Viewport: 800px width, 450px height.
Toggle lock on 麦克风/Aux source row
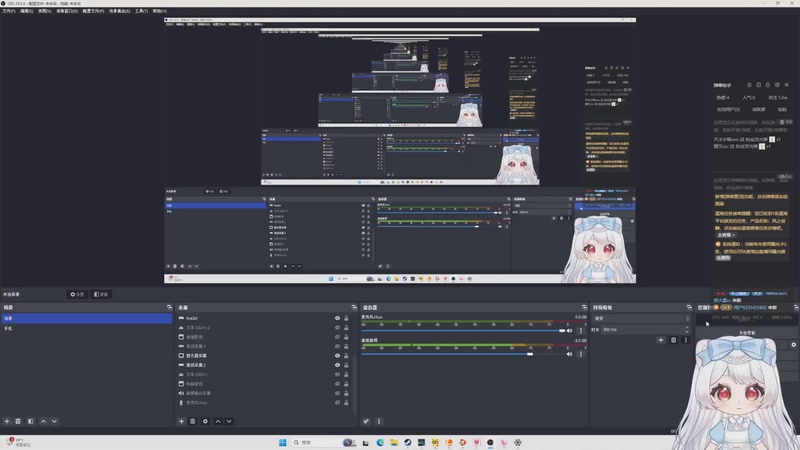[x=346, y=403]
